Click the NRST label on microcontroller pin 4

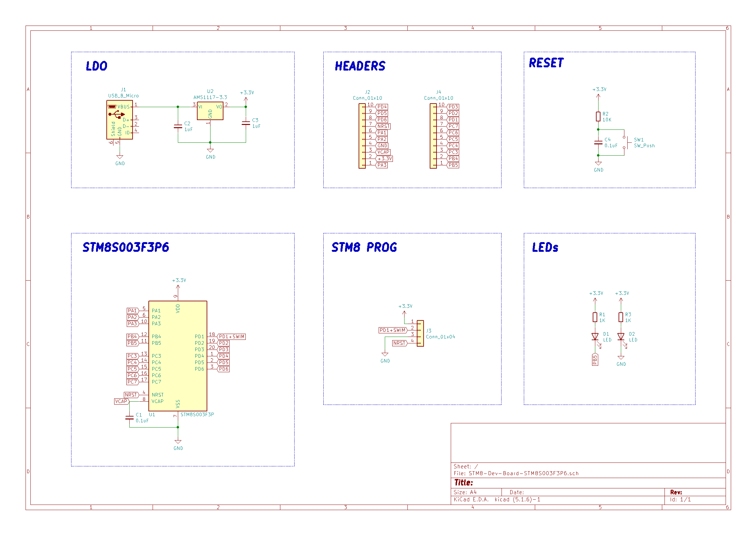point(131,395)
